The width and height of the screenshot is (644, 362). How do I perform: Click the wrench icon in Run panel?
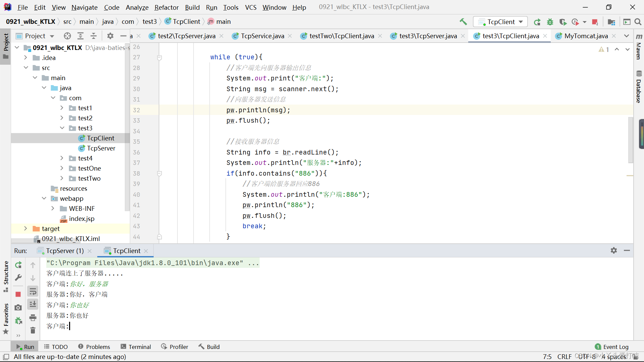18,278
